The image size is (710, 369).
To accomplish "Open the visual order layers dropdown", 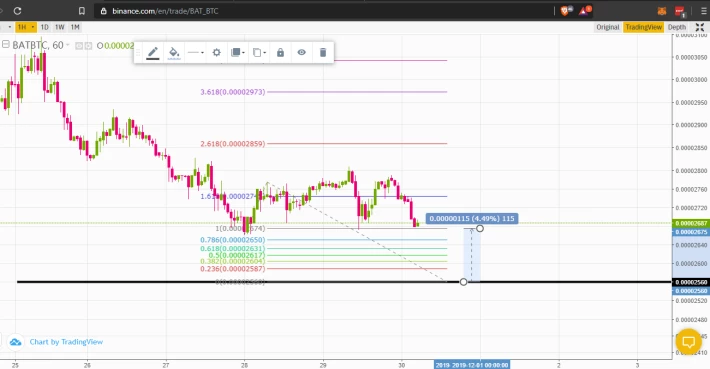I will tap(238, 53).
